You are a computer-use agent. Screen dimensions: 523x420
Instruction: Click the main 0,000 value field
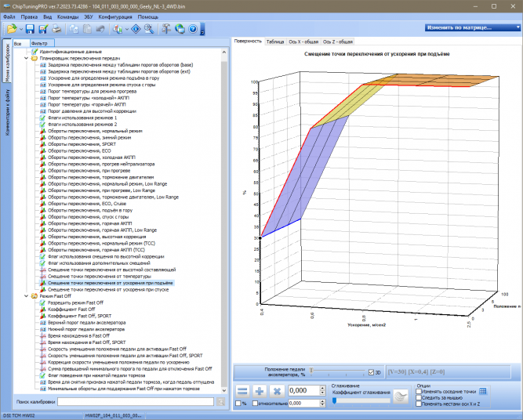303,391
